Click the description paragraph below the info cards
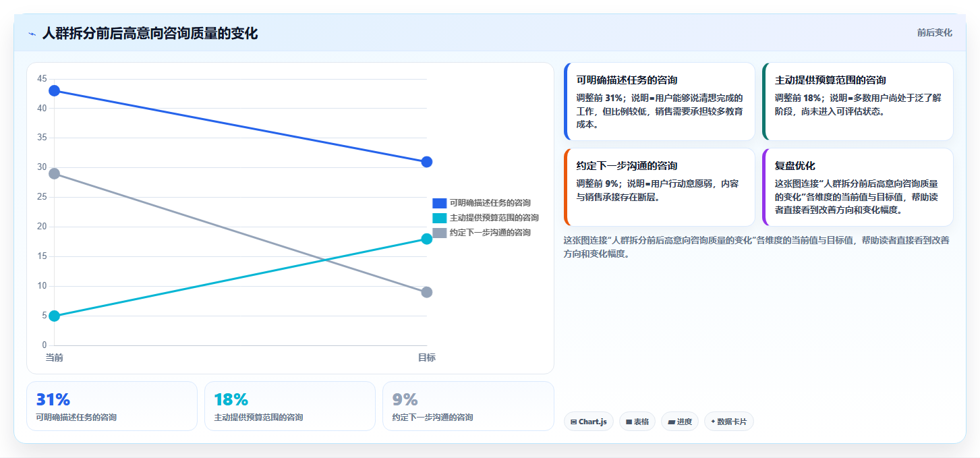The height and width of the screenshot is (458, 980). 756,247
